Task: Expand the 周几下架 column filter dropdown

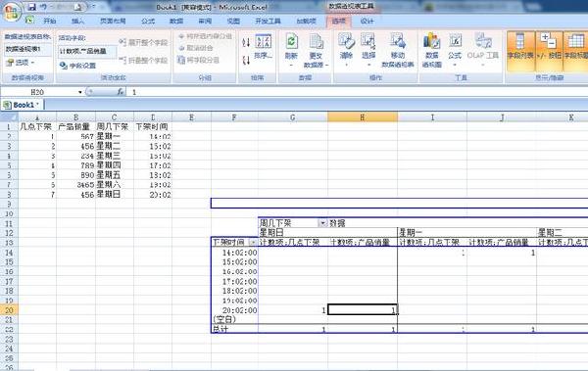Action: (x=322, y=223)
